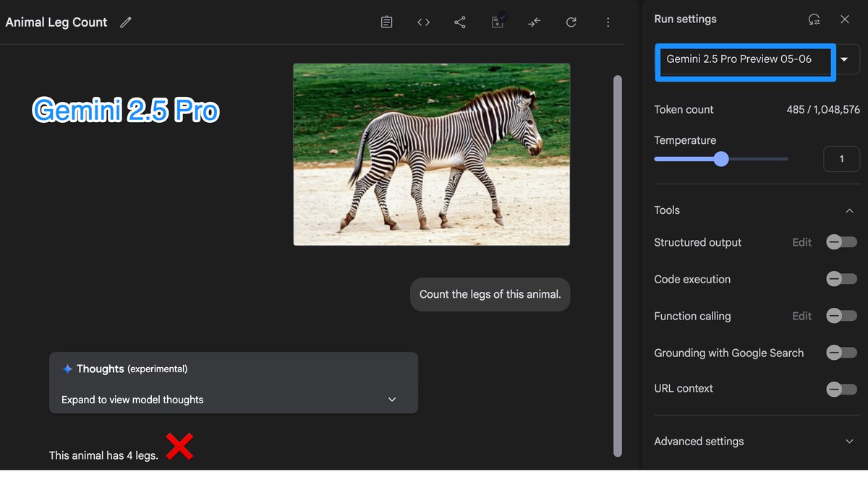Click the "Count the legs of this animal." message

[x=490, y=295]
